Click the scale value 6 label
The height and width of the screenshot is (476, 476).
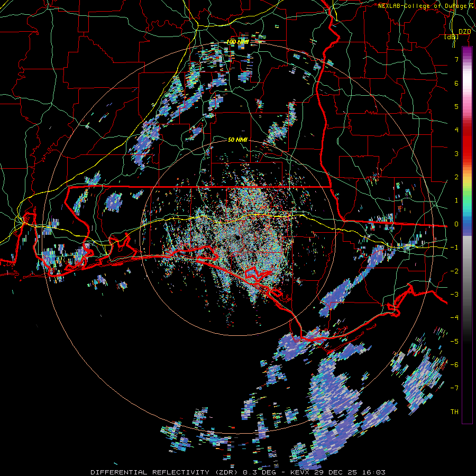click(456, 83)
